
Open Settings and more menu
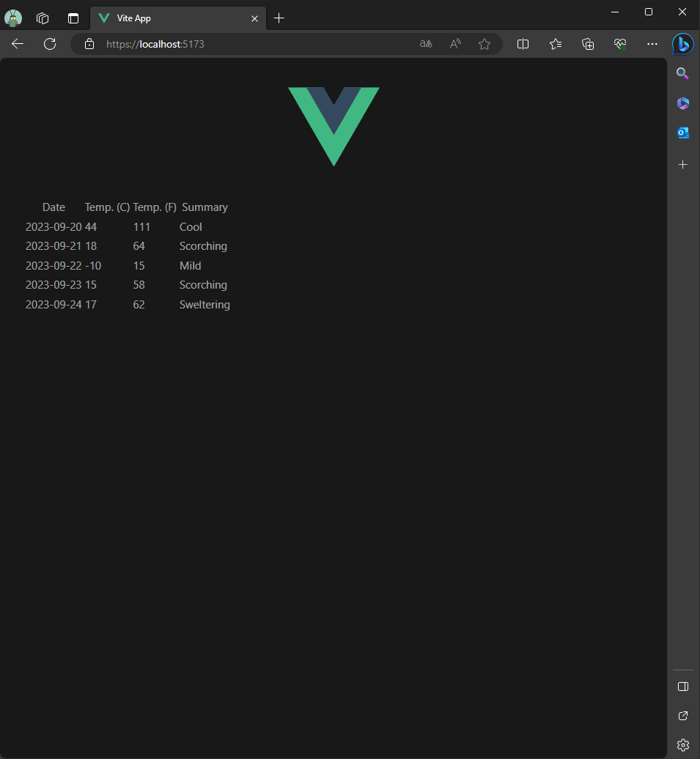(x=652, y=44)
